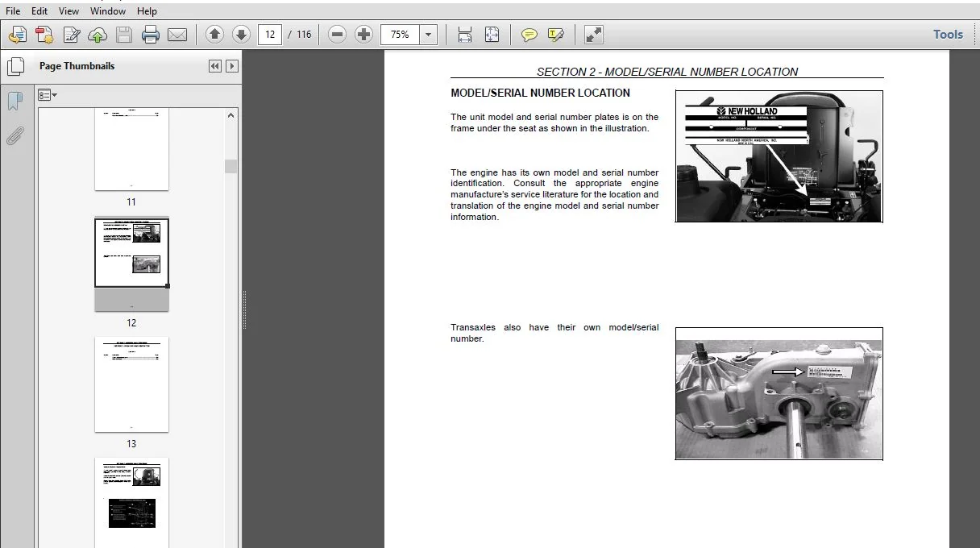Viewport: 980px width, 548px height.
Task: Go to previous page with up arrow
Action: (x=214, y=35)
